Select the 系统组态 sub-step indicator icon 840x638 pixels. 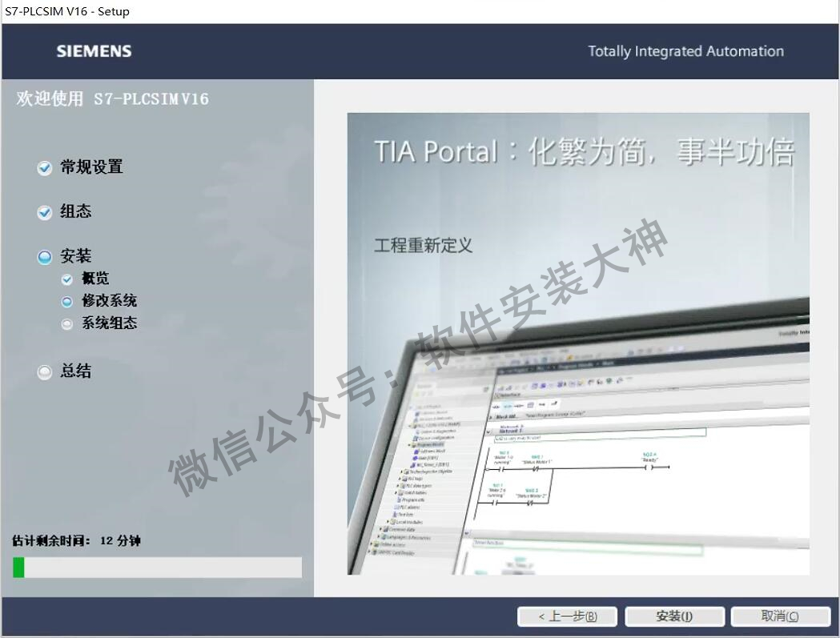pos(66,324)
